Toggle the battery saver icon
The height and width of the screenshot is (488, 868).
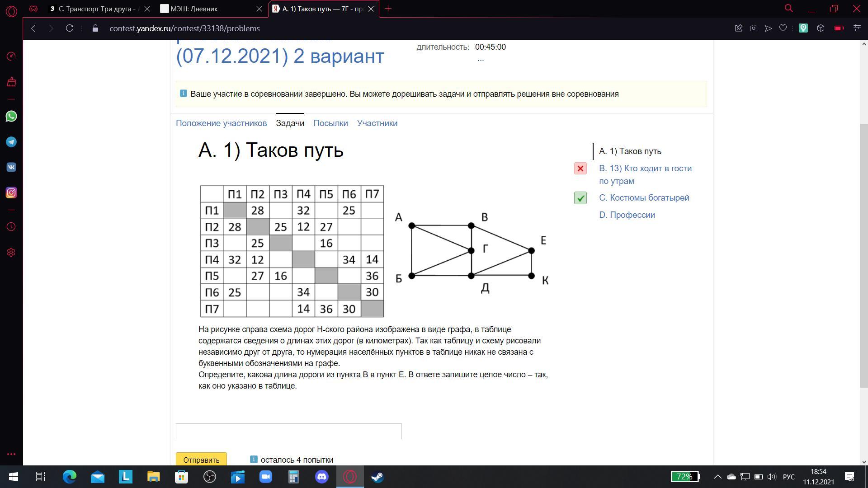coord(839,28)
